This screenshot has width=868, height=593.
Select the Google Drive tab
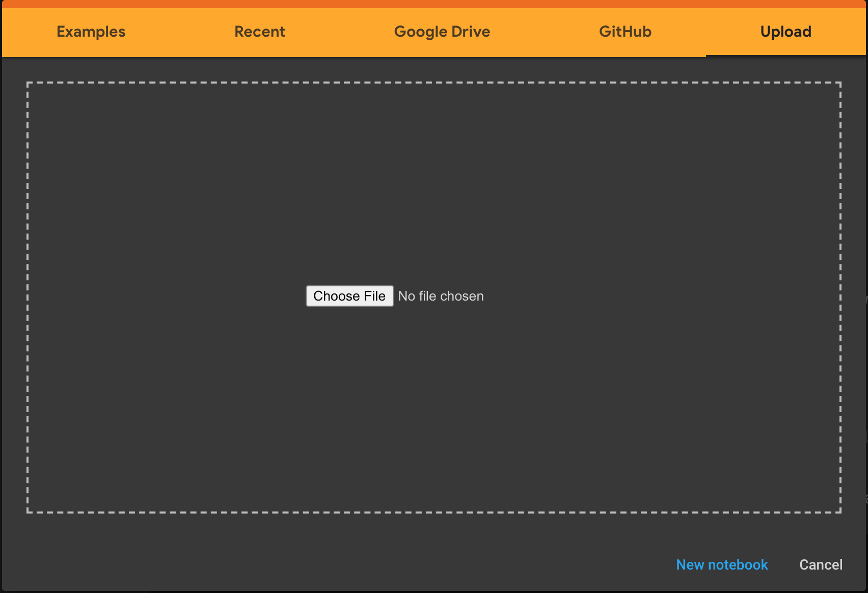pos(442,32)
